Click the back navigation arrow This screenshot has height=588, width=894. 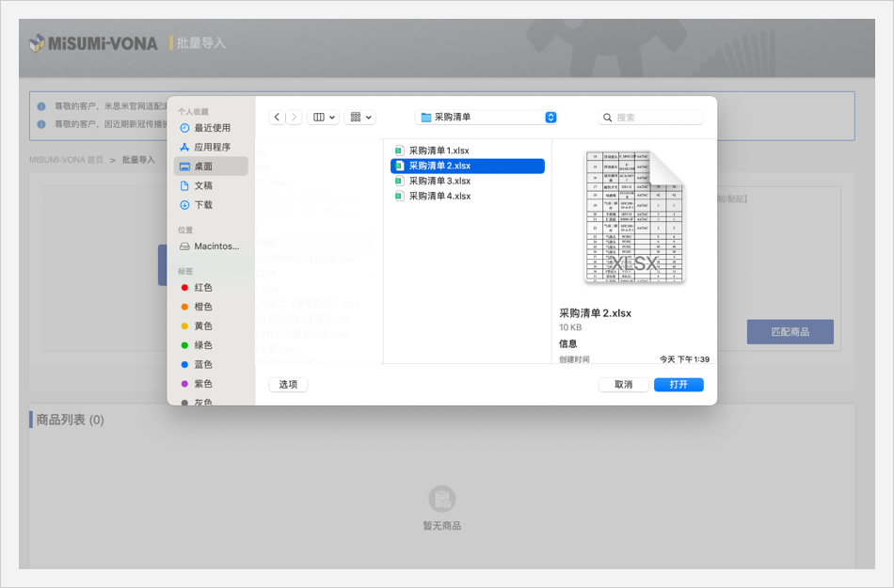pyautogui.click(x=278, y=117)
